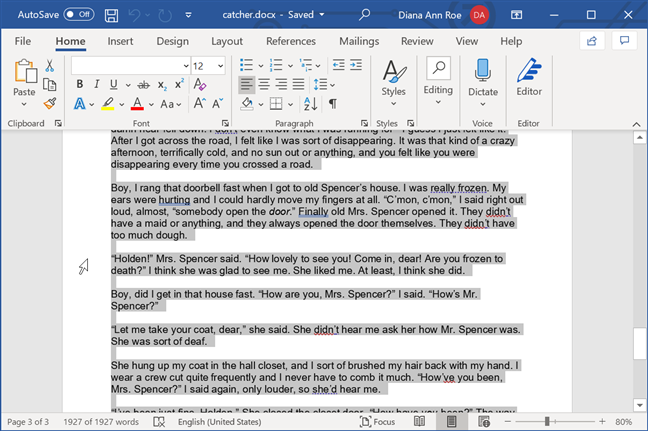
Task: Apply subscript formatting
Action: pyautogui.click(x=162, y=85)
